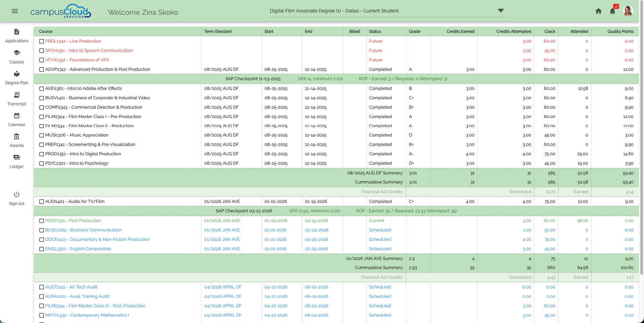Viewport: 644px width, 323px height.
Task: View Awards using the bank icon
Action: tap(16, 137)
